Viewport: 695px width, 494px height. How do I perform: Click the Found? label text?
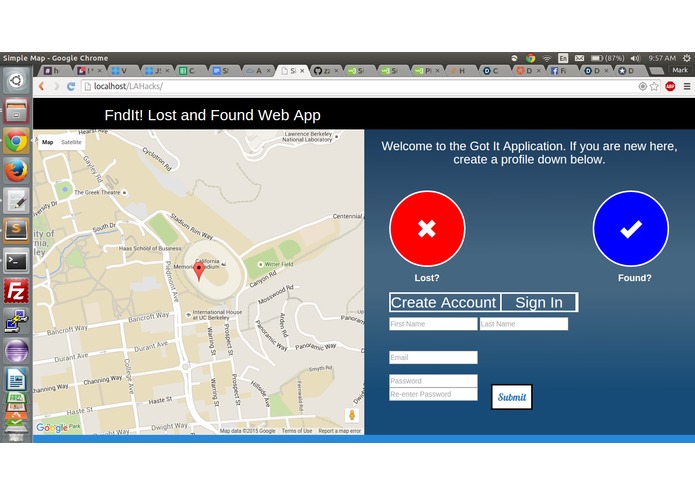635,278
